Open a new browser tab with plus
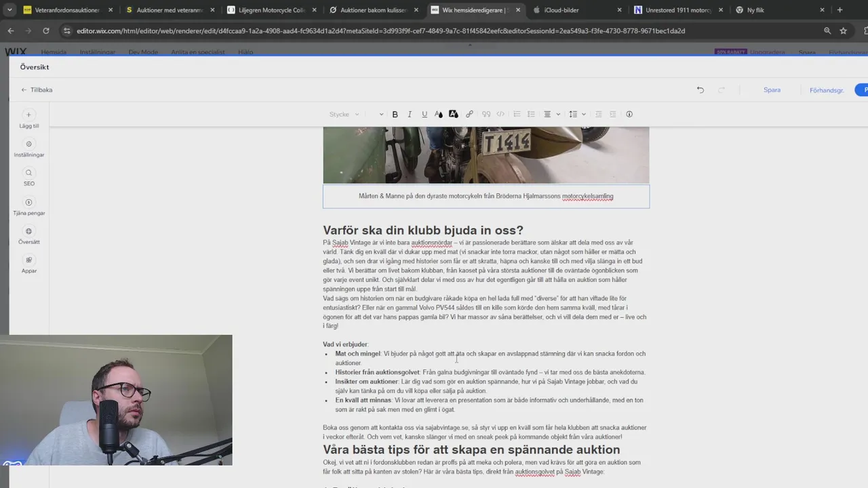 [x=840, y=10]
